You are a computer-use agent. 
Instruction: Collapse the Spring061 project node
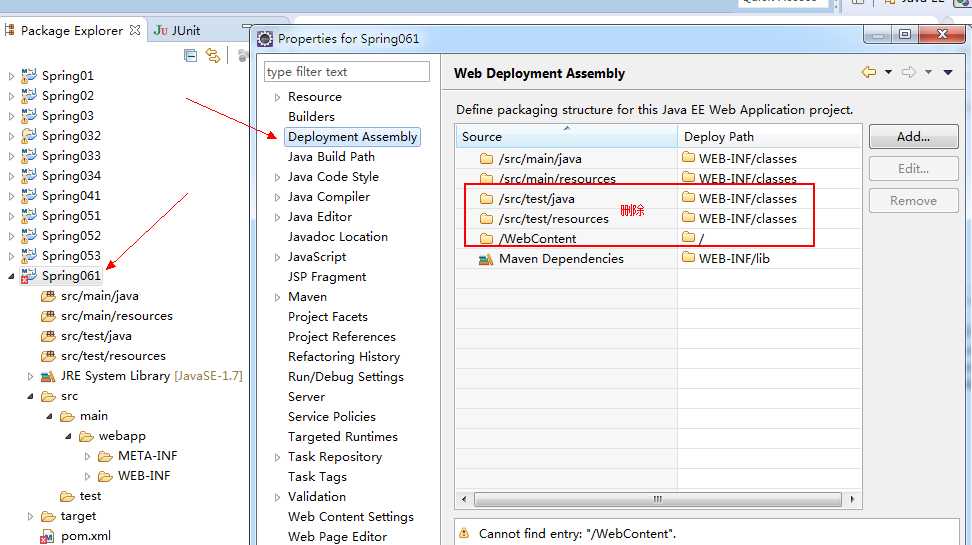pyautogui.click(x=11, y=277)
